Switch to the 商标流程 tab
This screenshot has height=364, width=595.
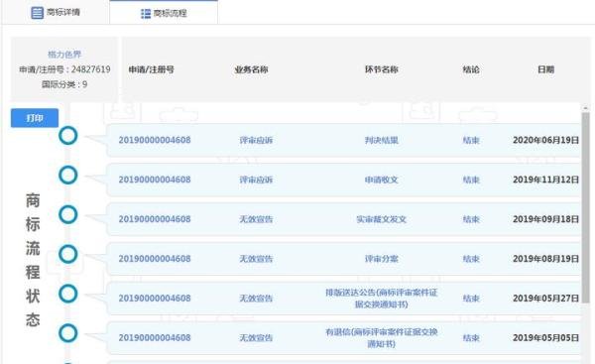(164, 13)
